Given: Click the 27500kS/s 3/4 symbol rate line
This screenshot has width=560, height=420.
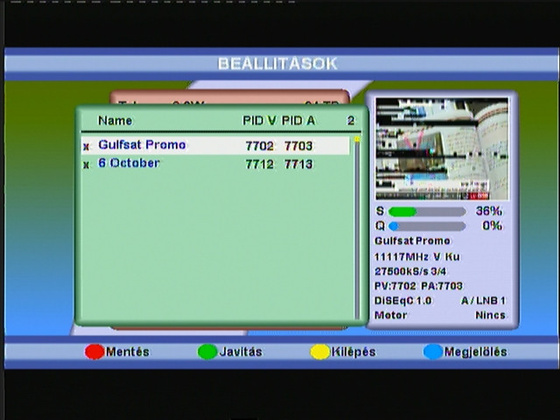Looking at the screenshot, I should [410, 271].
